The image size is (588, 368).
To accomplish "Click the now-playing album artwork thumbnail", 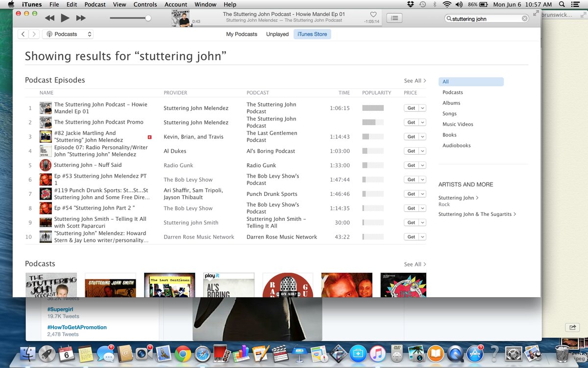I will tap(181, 19).
